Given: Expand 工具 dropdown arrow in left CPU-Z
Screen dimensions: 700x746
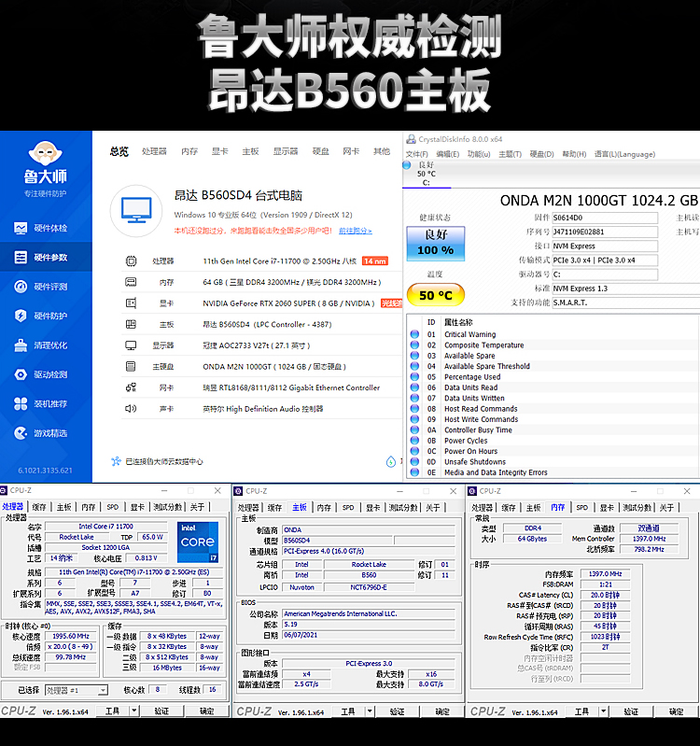Looking at the screenshot, I should (x=134, y=711).
